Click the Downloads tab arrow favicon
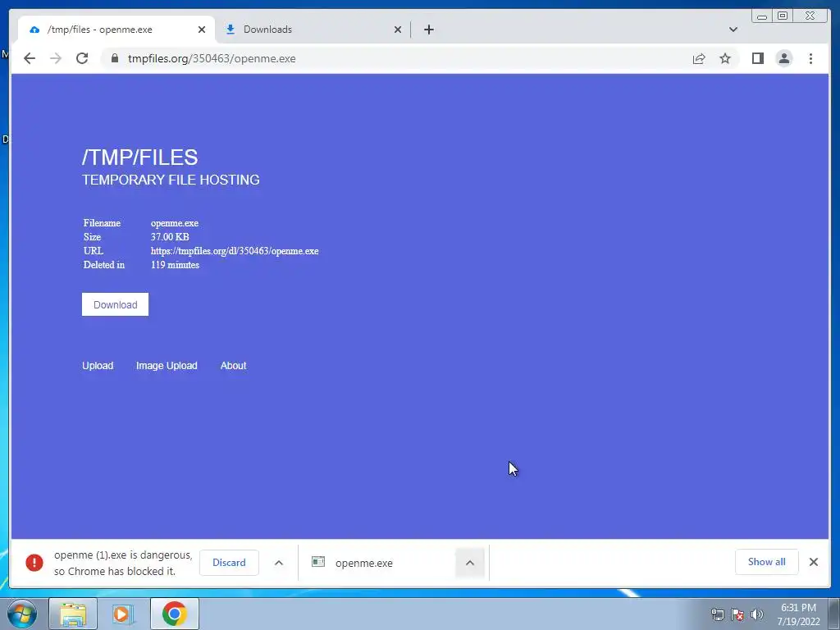The image size is (840, 630). [x=231, y=30]
